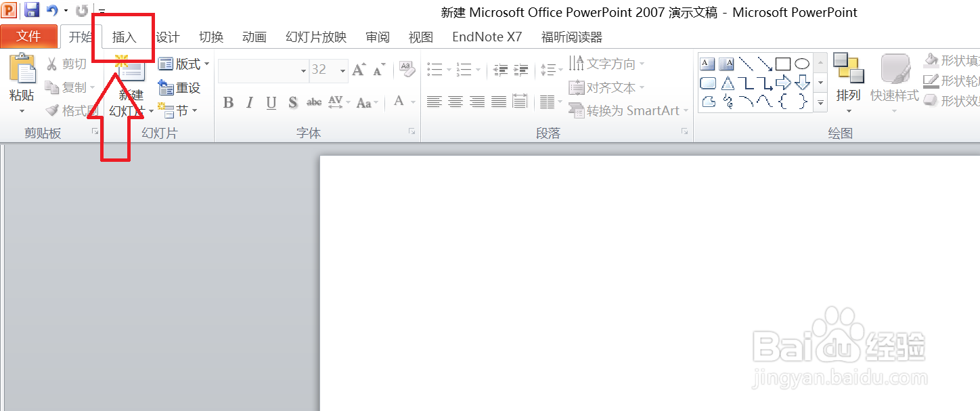Expand the shapes gallery More button
This screenshot has height=411, width=980.
coord(821,102)
